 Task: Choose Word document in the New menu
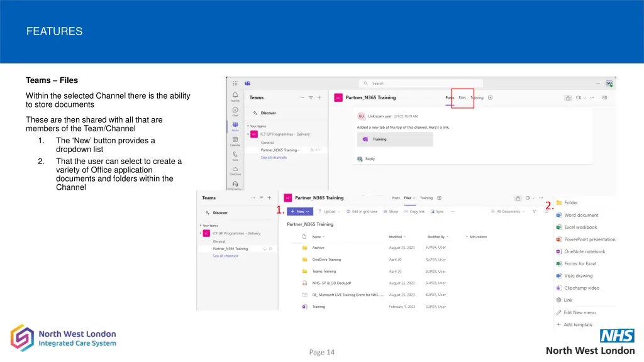[x=581, y=215]
